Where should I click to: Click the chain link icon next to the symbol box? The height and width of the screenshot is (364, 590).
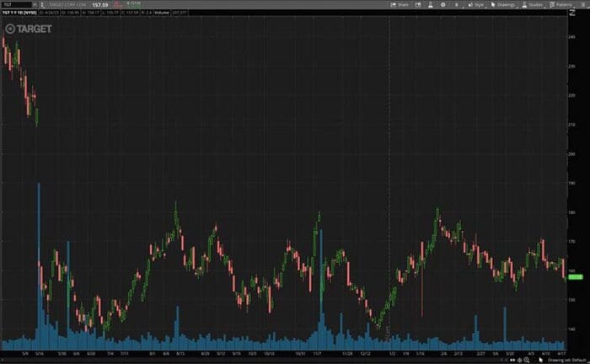coord(42,5)
